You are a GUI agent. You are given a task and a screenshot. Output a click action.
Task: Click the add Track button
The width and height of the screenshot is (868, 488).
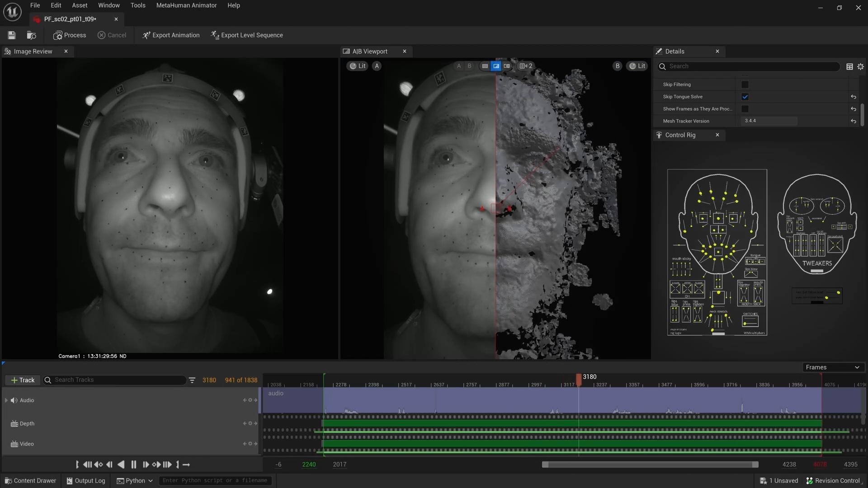(x=23, y=380)
